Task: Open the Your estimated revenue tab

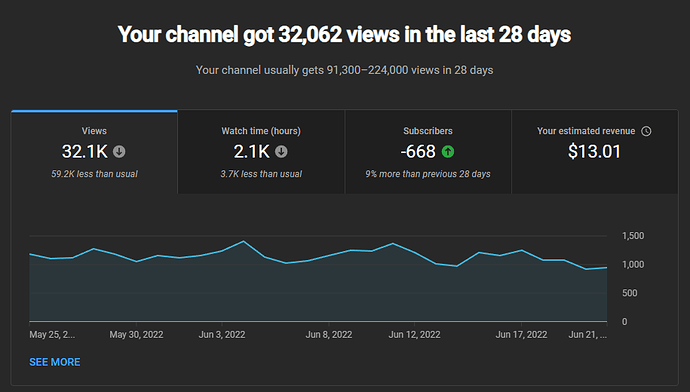Action: 595,152
